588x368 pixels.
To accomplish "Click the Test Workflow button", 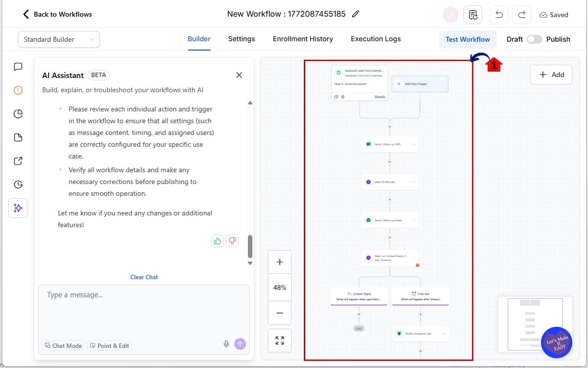I will point(467,39).
